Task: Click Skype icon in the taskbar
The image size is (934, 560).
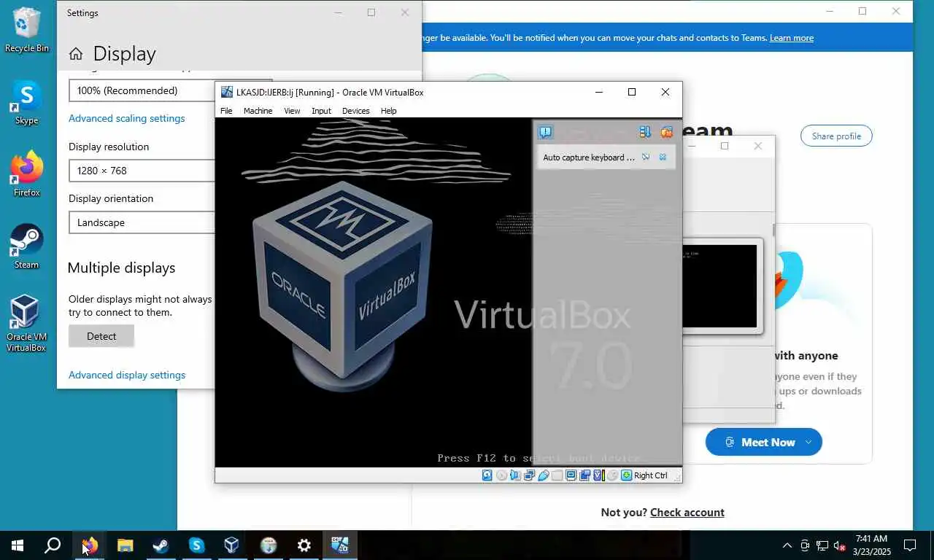Action: point(196,545)
